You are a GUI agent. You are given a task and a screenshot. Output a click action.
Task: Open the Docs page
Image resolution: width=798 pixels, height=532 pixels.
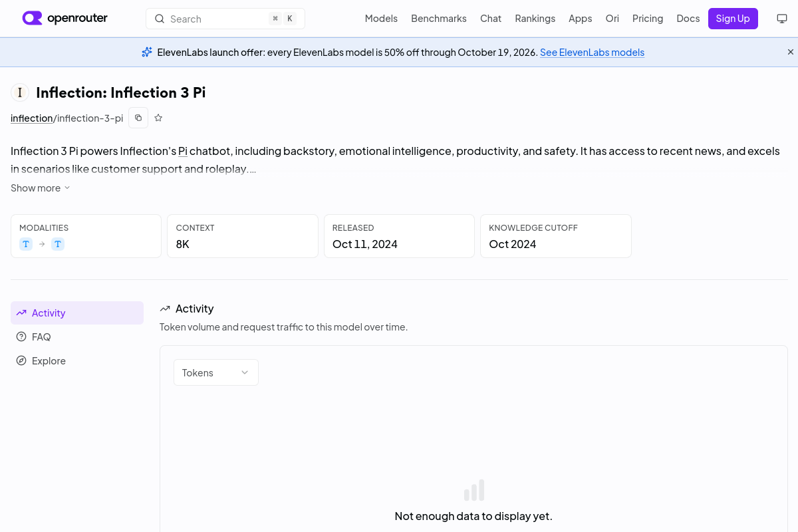(688, 19)
